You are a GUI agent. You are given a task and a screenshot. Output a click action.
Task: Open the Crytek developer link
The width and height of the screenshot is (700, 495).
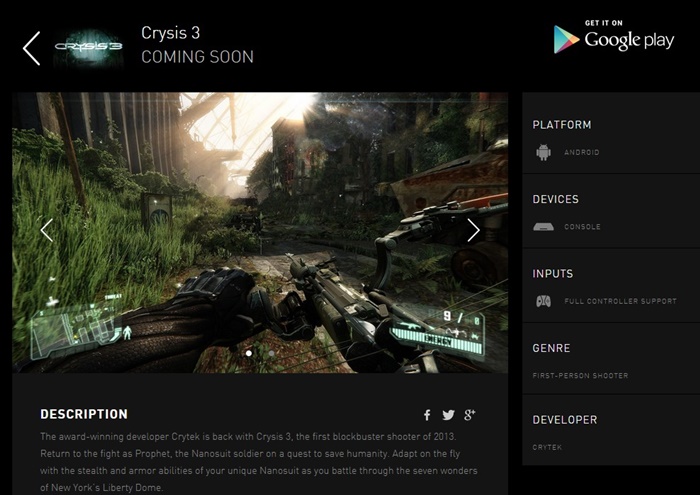(x=547, y=447)
